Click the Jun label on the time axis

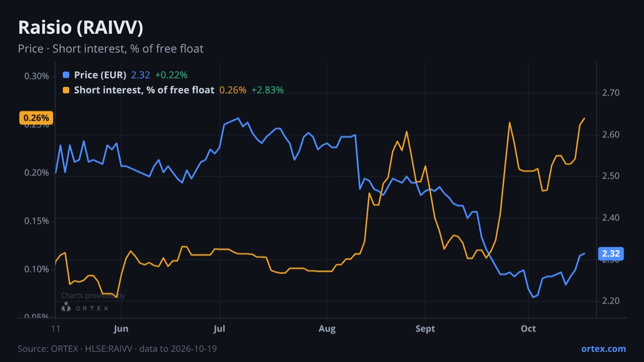[x=121, y=328]
